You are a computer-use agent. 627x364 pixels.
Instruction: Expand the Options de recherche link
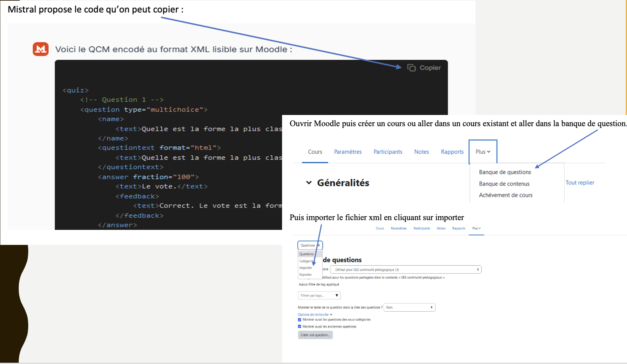pyautogui.click(x=315, y=314)
